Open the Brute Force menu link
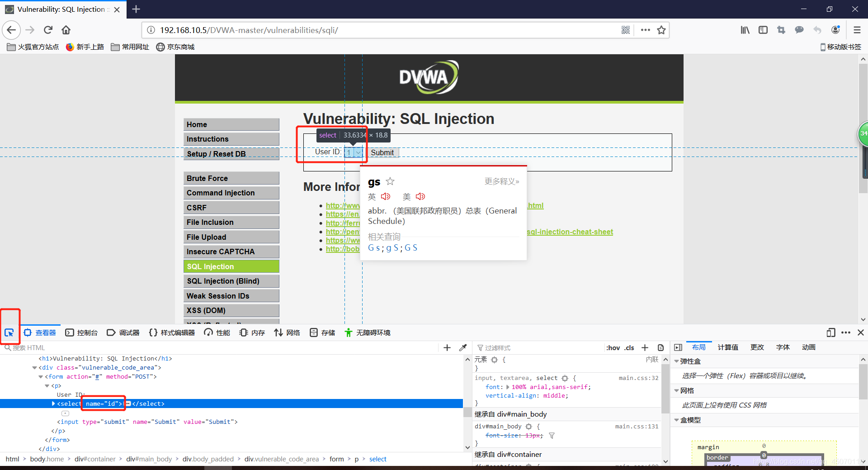The width and height of the screenshot is (868, 470). [231, 178]
